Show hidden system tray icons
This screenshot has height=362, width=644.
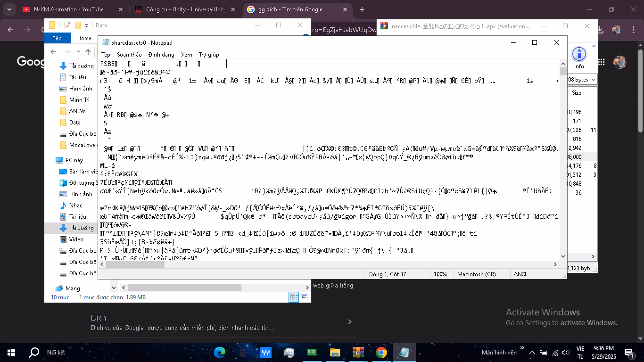532,352
